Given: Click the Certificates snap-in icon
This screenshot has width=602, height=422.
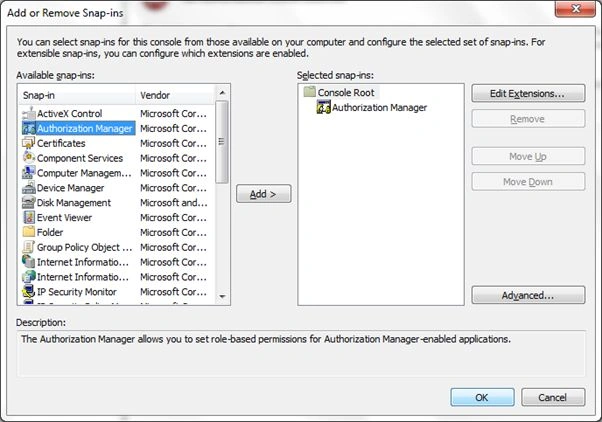Looking at the screenshot, I should tap(29, 143).
